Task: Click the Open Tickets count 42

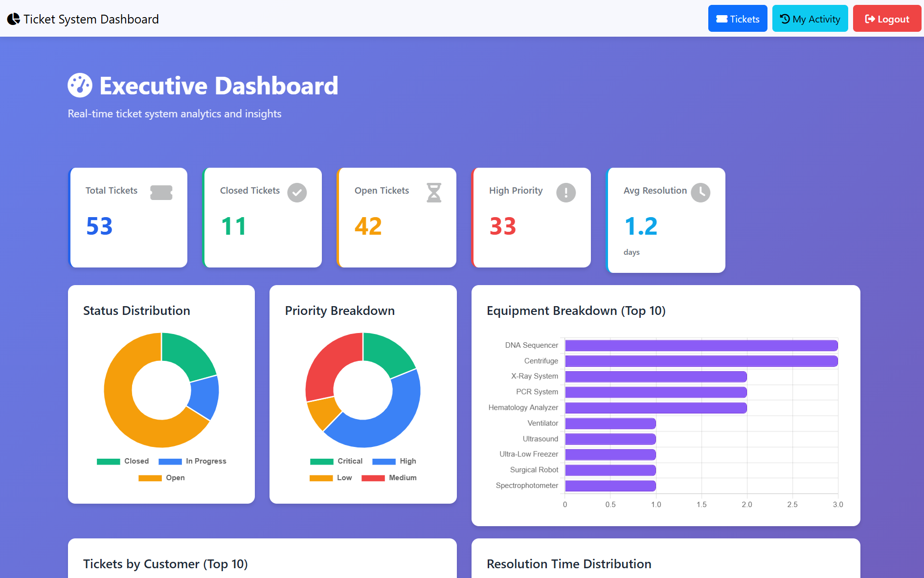Action: [368, 225]
